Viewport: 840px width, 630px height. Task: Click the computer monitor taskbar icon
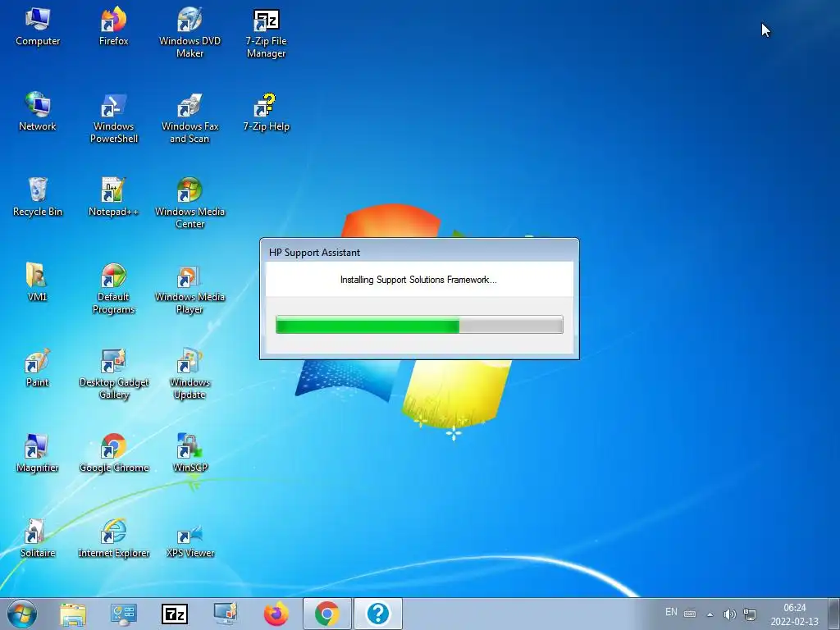pos(226,614)
